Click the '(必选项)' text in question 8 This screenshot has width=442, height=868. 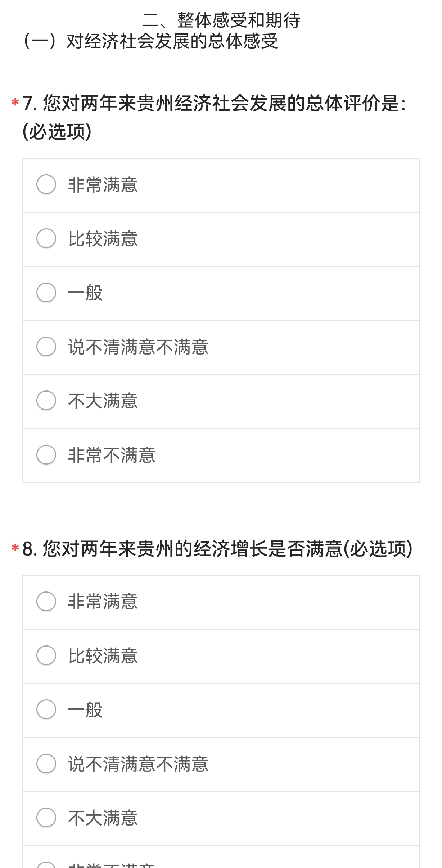click(x=378, y=549)
